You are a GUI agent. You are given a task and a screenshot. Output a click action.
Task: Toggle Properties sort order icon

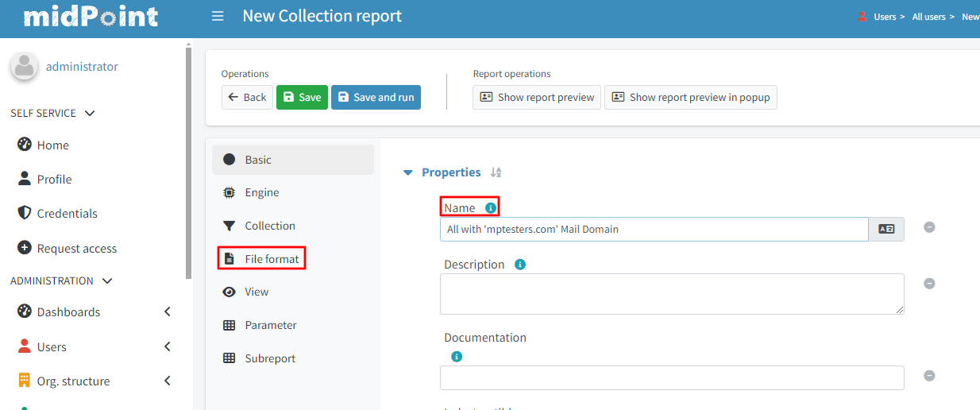pyautogui.click(x=496, y=172)
